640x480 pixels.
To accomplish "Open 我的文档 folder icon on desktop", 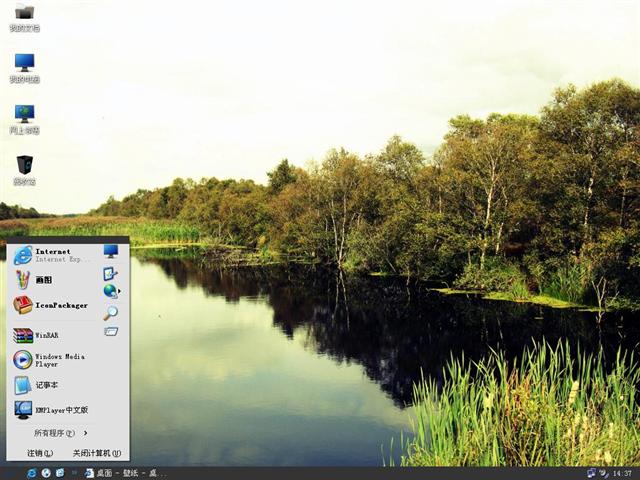I will (x=24, y=17).
